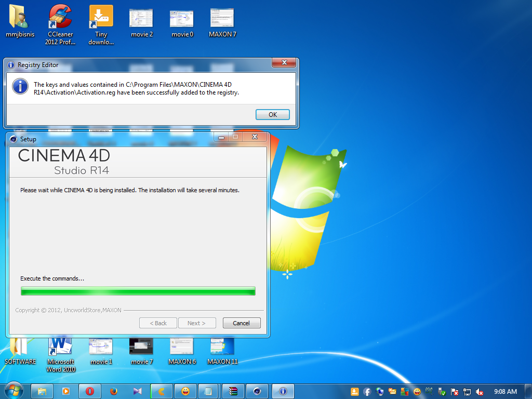Select the movie 0 desktop thumbnail
532x399 pixels.
point(182,23)
